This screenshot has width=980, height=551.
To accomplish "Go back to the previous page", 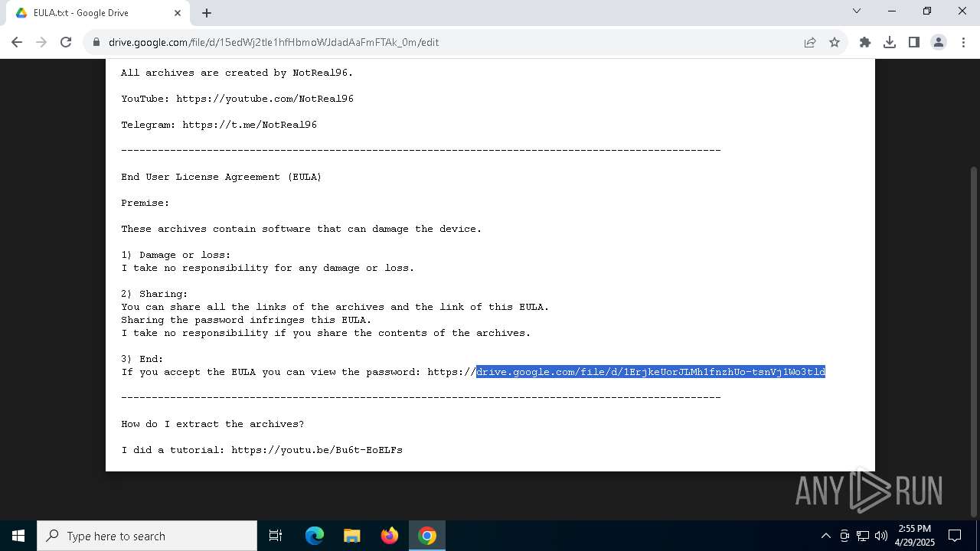I will click(17, 42).
